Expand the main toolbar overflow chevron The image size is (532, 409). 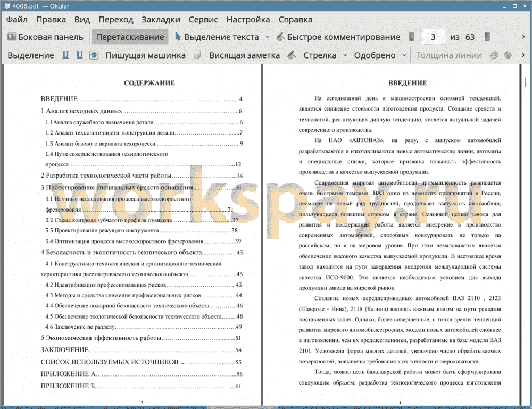[x=523, y=37]
